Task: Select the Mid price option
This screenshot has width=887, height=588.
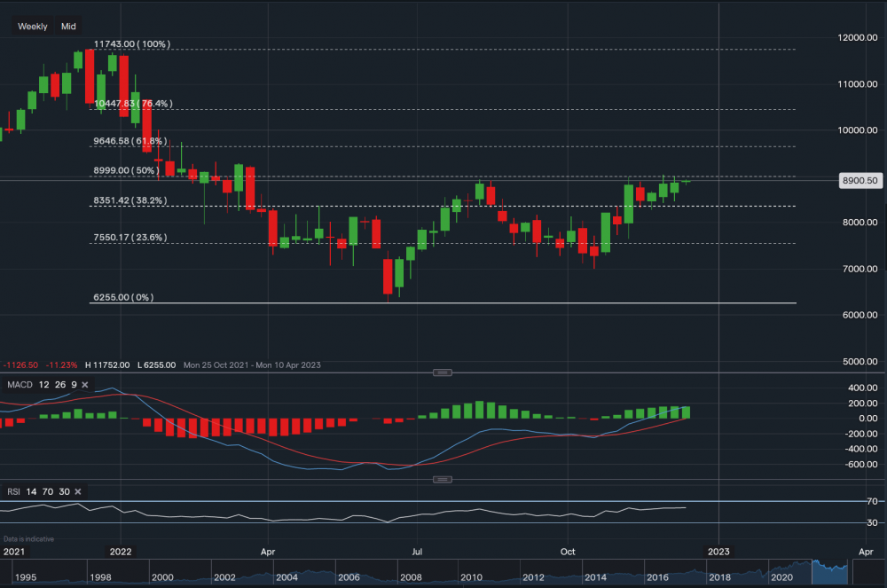Action: [67, 26]
